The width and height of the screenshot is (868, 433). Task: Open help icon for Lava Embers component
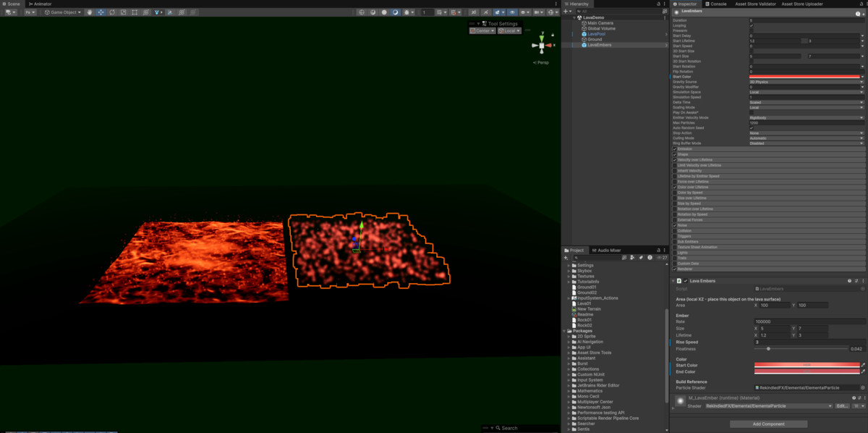[x=849, y=281]
